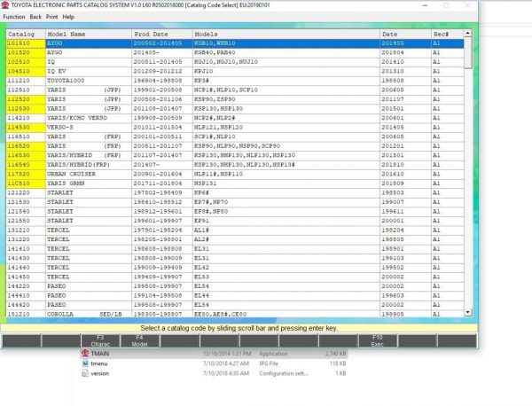Select catalog code 116510
Viewport: 532px width, 406px height.
point(26,137)
